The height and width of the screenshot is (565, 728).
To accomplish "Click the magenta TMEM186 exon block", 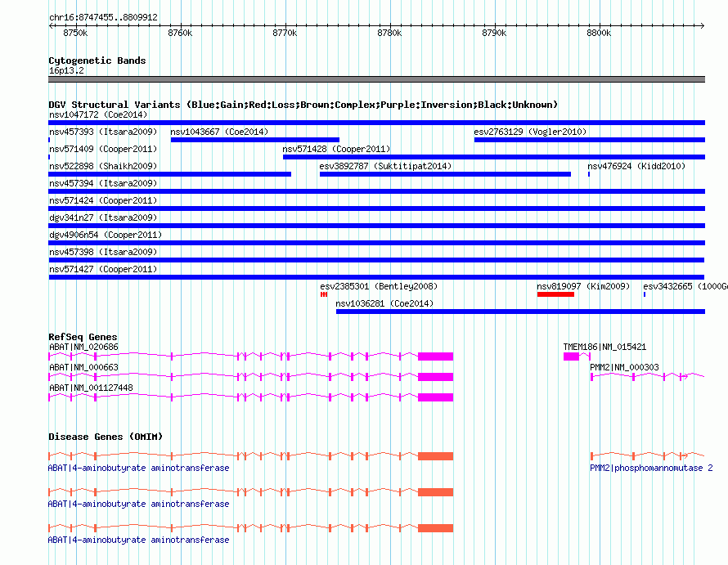I will (x=572, y=356).
